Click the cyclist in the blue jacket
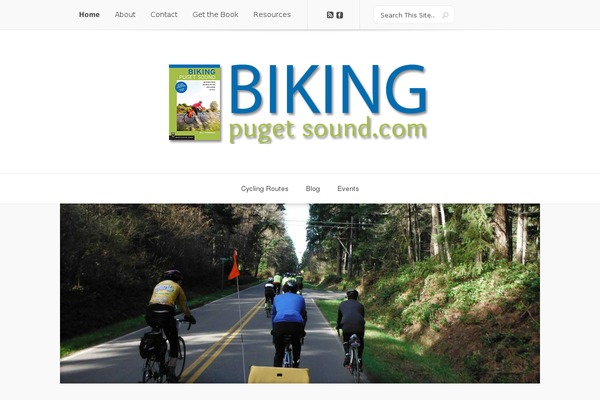 [x=289, y=322]
